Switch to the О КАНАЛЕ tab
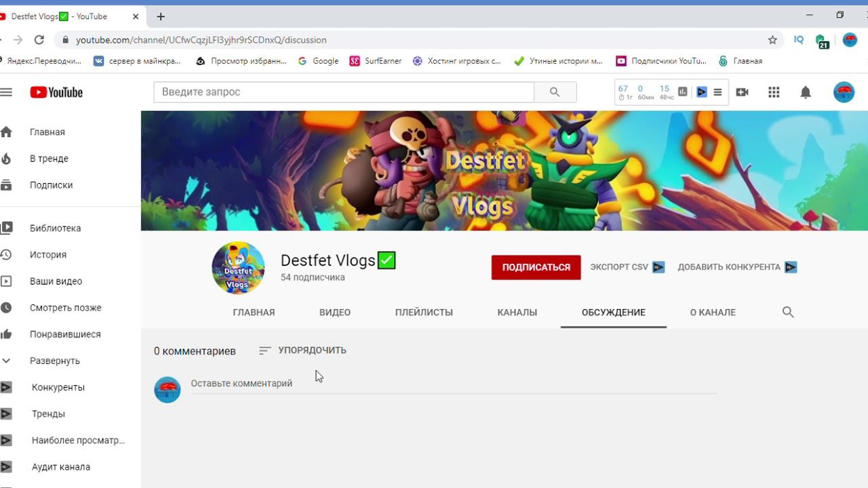 (713, 312)
